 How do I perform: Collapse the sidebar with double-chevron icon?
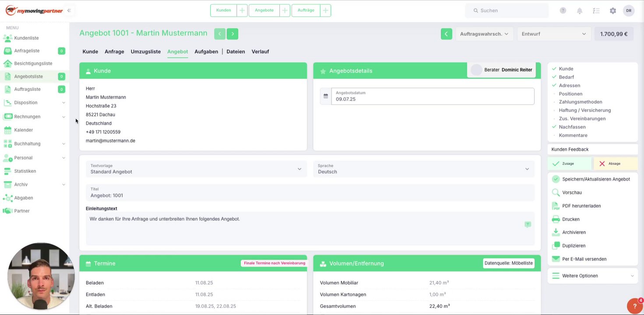click(69, 10)
